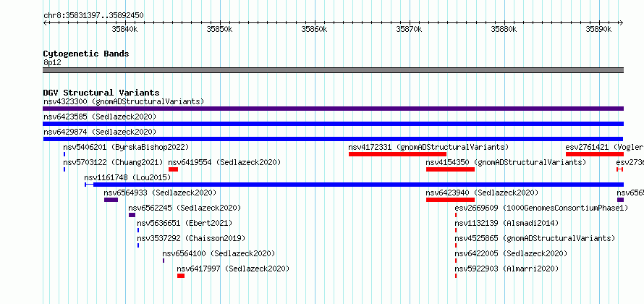Open nsv5406201 ByrskaBishop2022 variant label
This screenshot has width=644, height=304.
(126, 147)
